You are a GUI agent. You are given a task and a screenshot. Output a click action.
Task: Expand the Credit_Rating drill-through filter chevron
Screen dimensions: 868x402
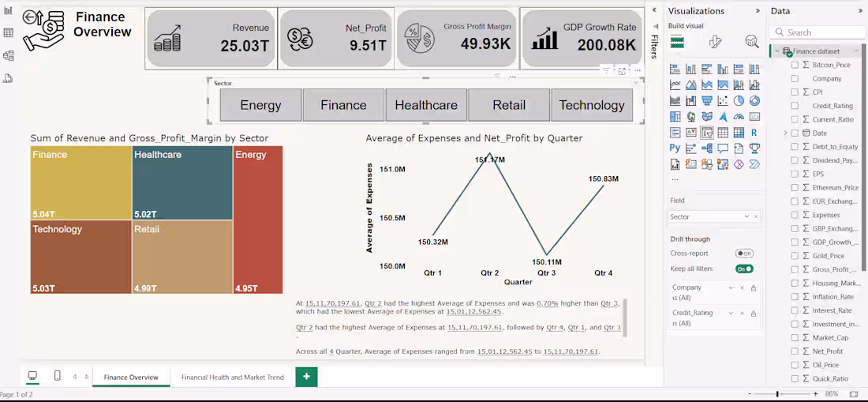coord(731,314)
